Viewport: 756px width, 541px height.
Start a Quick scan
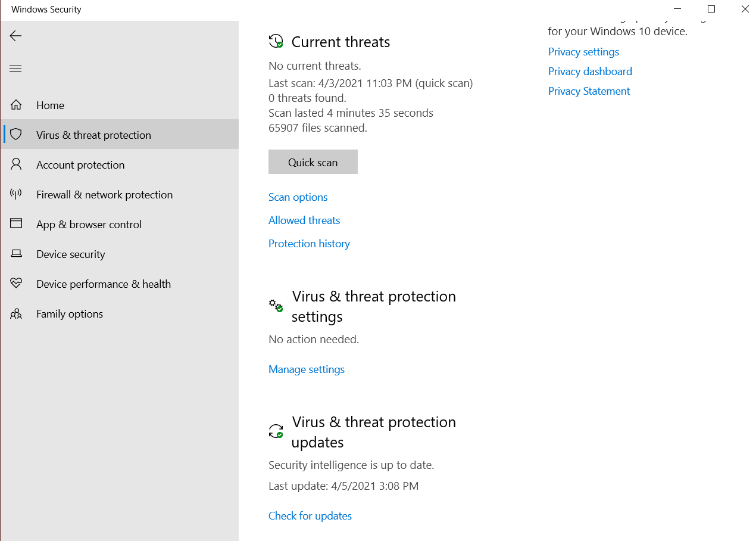[313, 162]
